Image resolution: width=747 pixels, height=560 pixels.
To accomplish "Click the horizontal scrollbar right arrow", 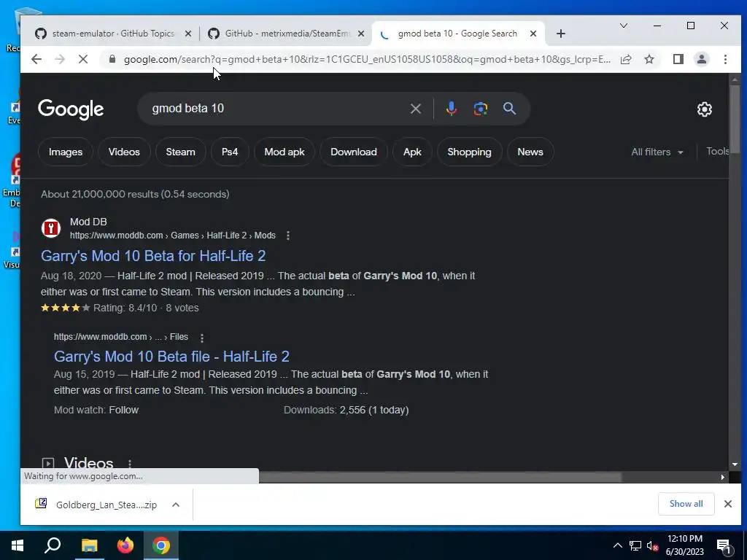I will (723, 477).
